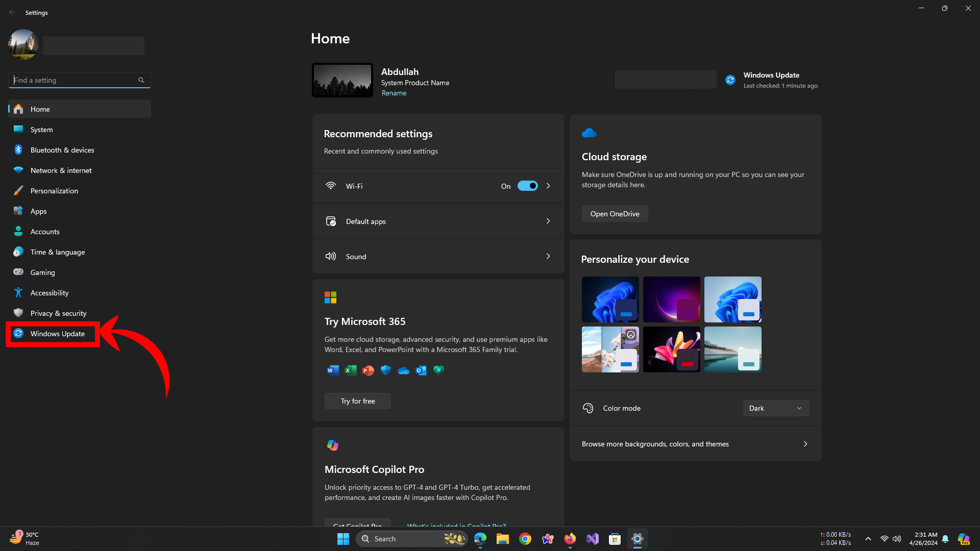This screenshot has width=980, height=551.
Task: Expand Default apps with its chevron arrow
Action: pos(548,221)
